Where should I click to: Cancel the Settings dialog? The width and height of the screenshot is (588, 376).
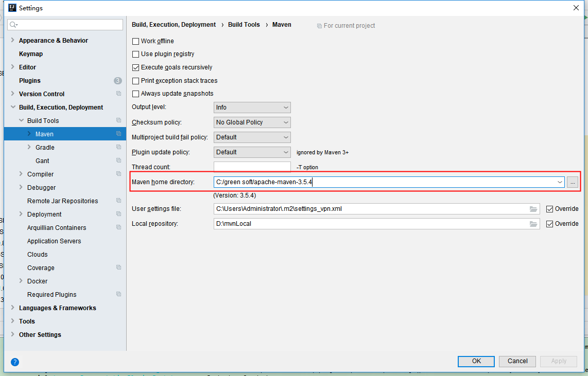[517, 361]
